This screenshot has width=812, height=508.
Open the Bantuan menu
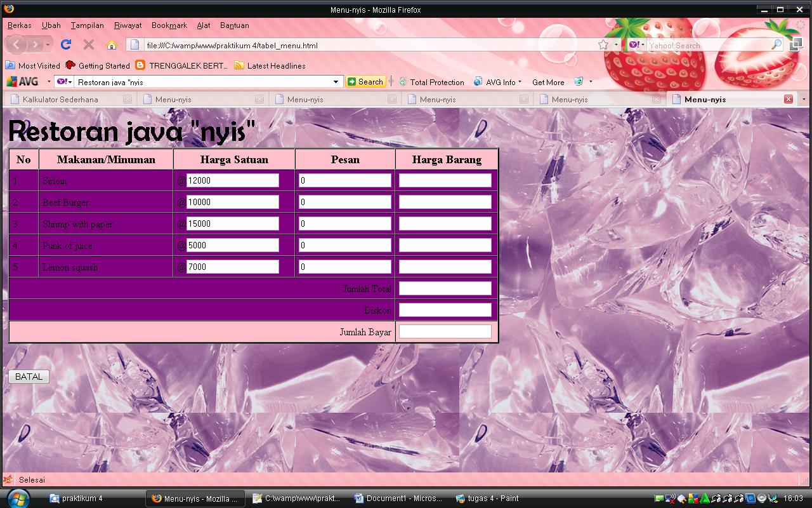tap(235, 25)
